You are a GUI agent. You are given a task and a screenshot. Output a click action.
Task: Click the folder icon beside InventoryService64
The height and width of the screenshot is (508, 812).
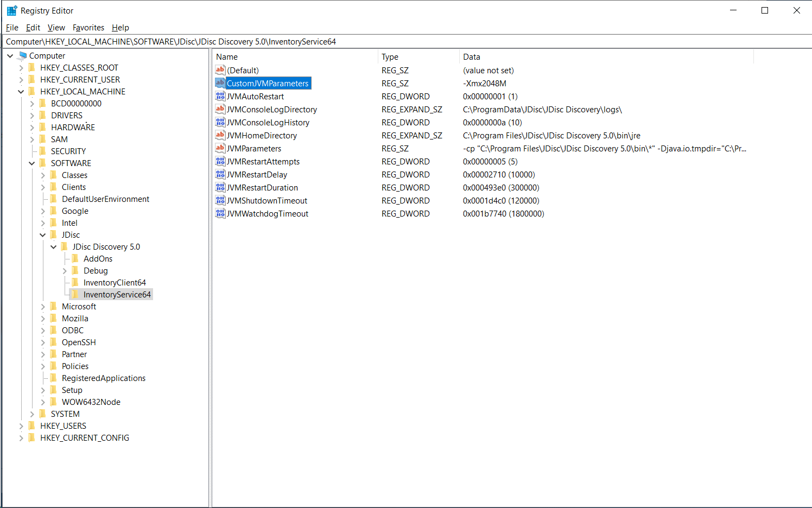click(x=75, y=294)
